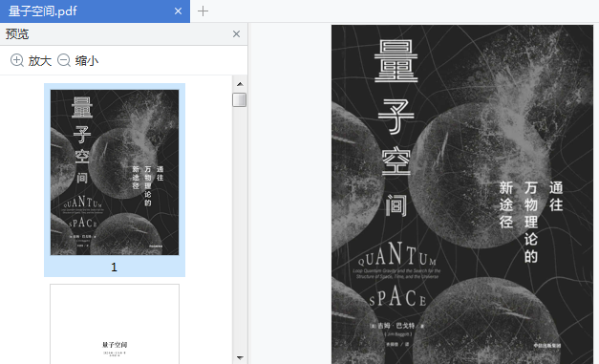Click the thumbnail scrollbar down arrow
Image resolution: width=599 pixels, height=364 pixels.
[240, 358]
